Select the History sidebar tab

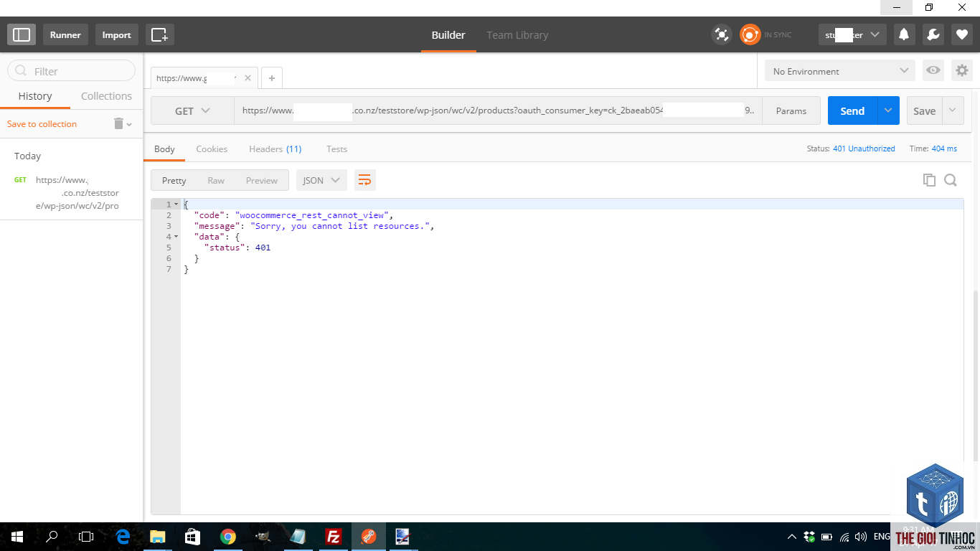tap(35, 96)
